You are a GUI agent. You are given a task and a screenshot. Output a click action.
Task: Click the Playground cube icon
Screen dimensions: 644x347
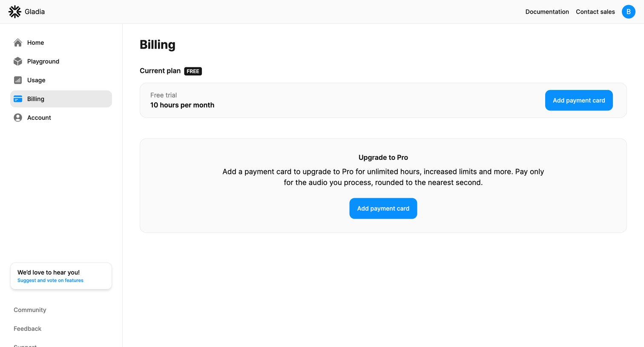tap(18, 61)
